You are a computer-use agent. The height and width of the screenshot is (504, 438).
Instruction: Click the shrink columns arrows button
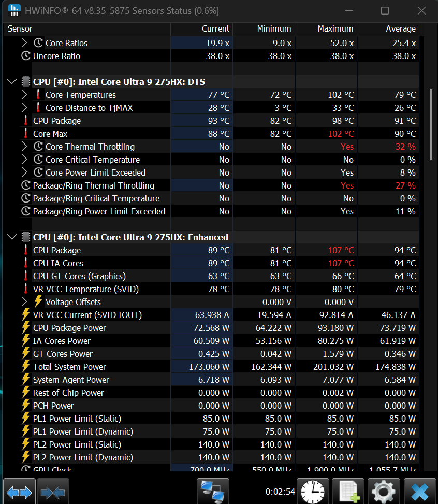point(53,492)
